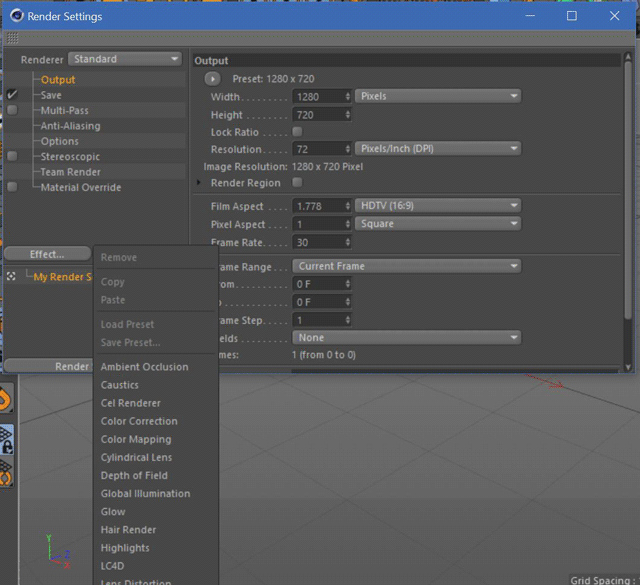This screenshot has height=585, width=640.
Task: Click the Frame Rate stepper arrows
Action: pyautogui.click(x=348, y=243)
